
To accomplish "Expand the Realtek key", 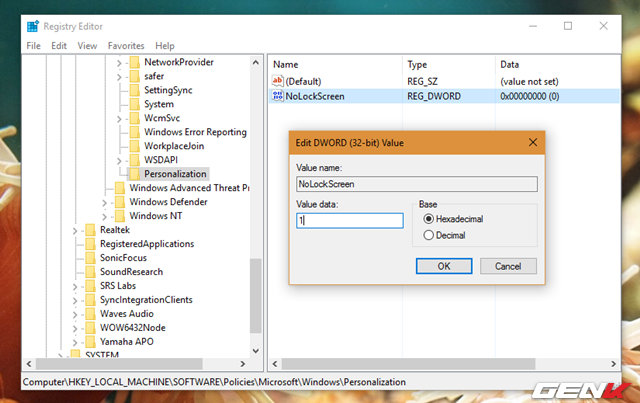I will tap(75, 231).
